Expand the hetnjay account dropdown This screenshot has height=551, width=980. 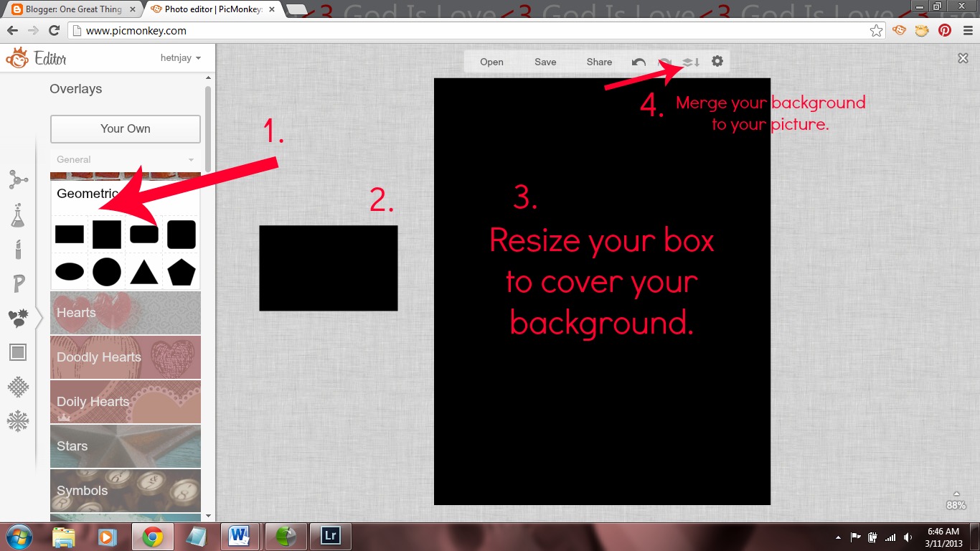point(181,58)
